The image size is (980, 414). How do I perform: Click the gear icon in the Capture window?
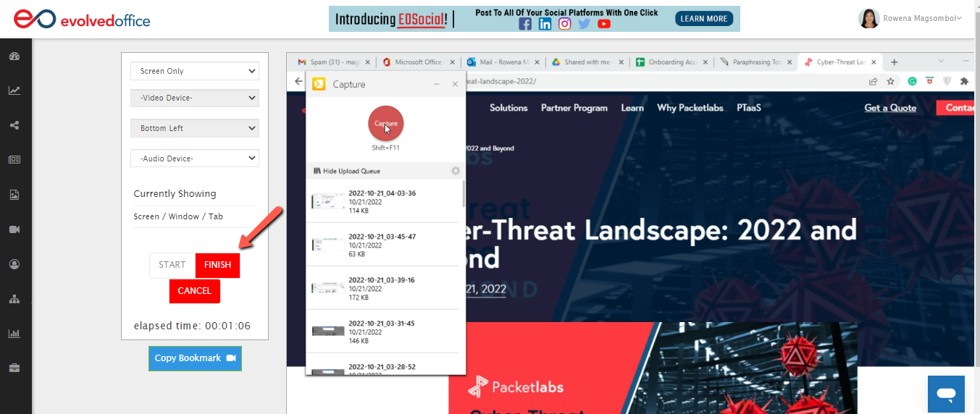click(456, 171)
